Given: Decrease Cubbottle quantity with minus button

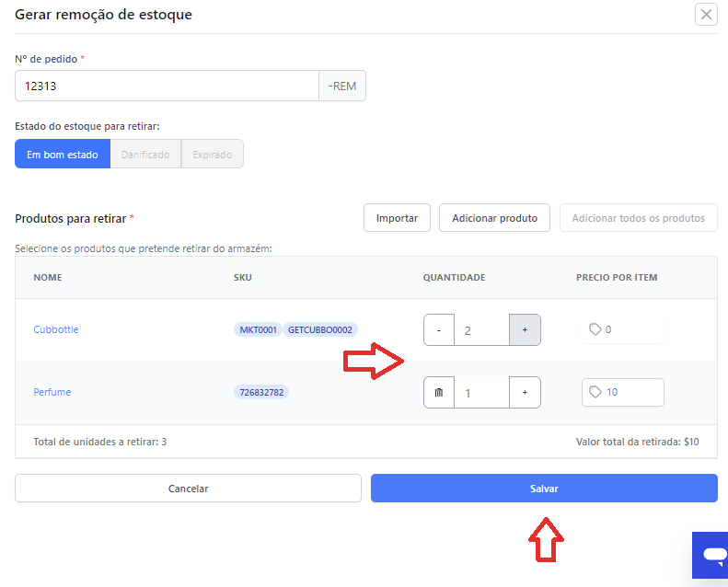Looking at the screenshot, I should coord(439,330).
